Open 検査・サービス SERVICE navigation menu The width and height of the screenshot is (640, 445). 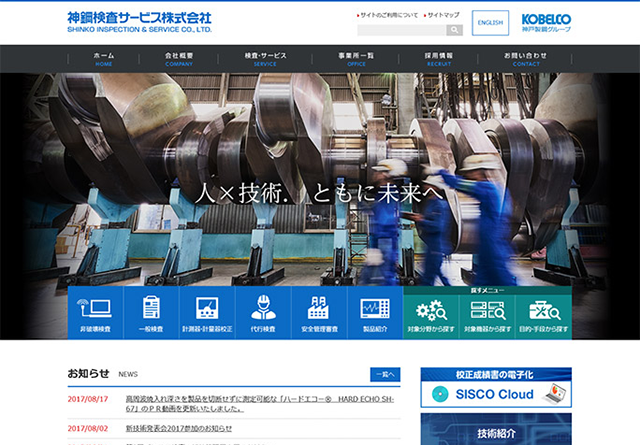click(265, 58)
